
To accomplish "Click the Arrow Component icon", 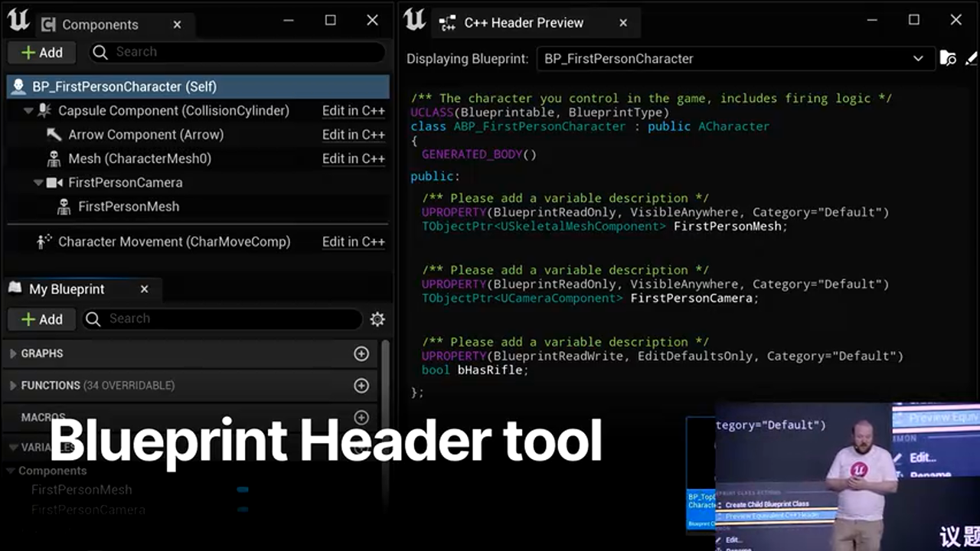I will pyautogui.click(x=54, y=135).
